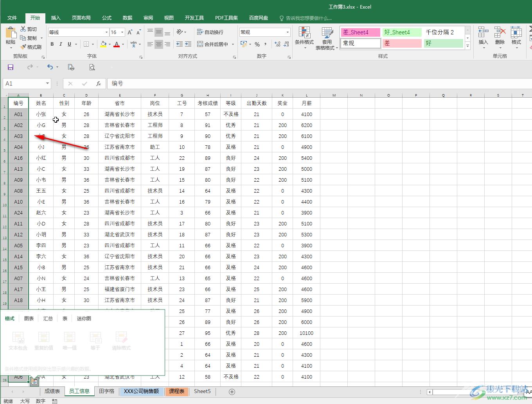Switch to 图表 tab in Quick Analysis
532x404 pixels.
click(x=29, y=318)
